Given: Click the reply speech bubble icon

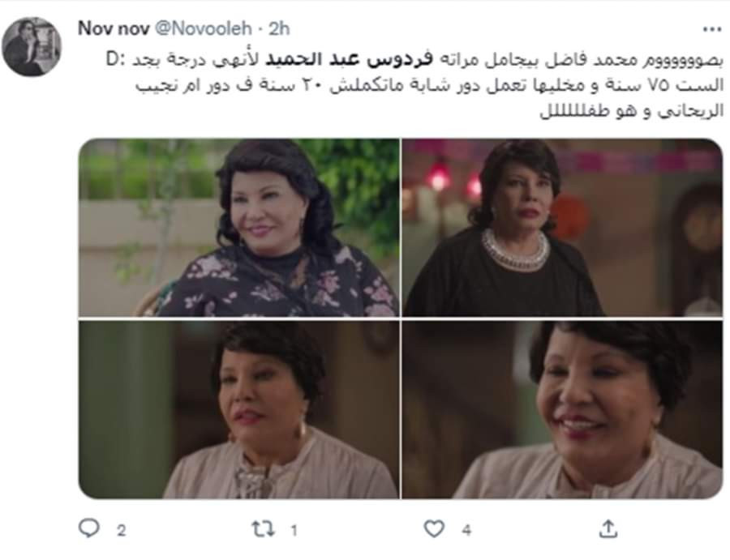Looking at the screenshot, I should 88,528.
